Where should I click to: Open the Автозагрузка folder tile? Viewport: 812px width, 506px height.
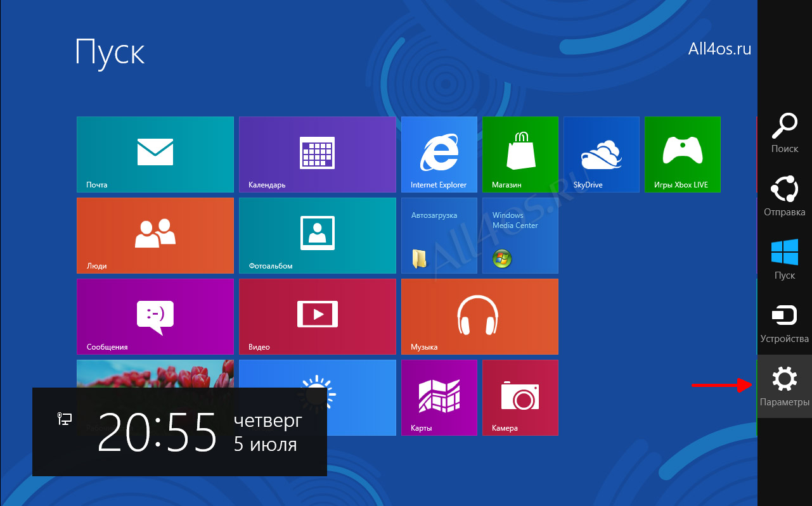coord(439,236)
